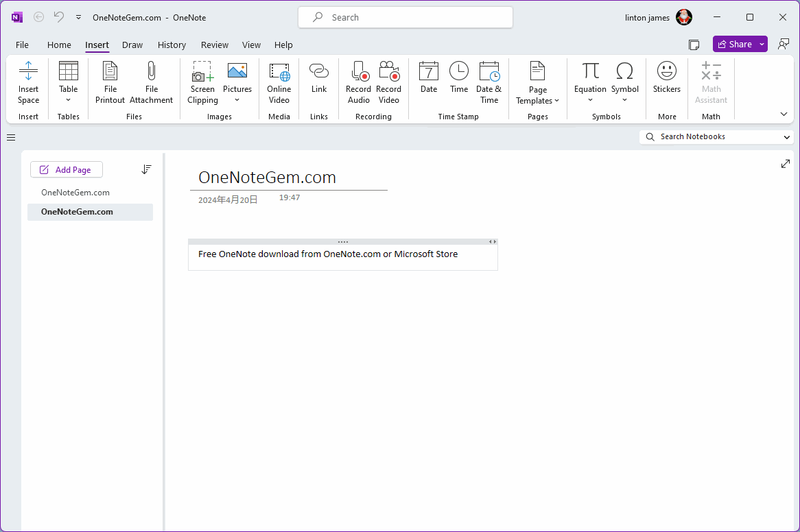Insert the Date stamp
Viewport: 800px width, 532px height.
coord(429,78)
